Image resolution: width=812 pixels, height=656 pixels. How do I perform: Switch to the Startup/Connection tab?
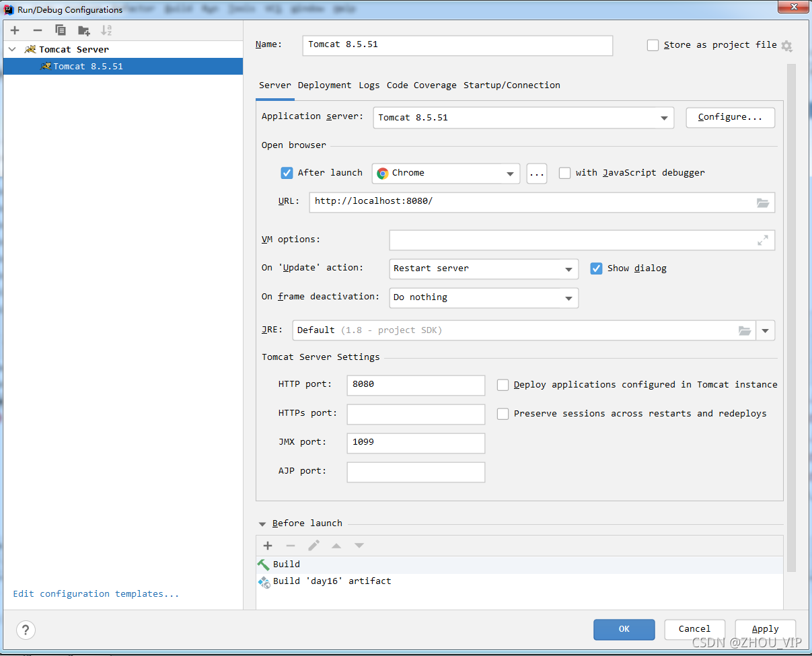512,85
